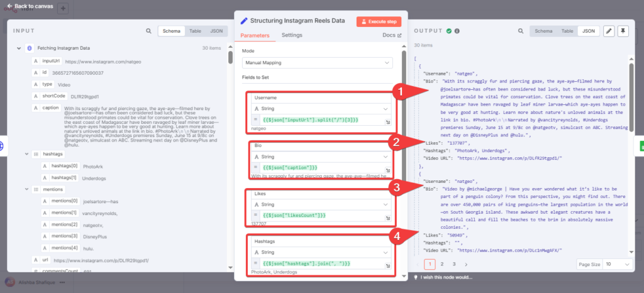Click the edit output pencil button
644x293 pixels.
(x=609, y=31)
